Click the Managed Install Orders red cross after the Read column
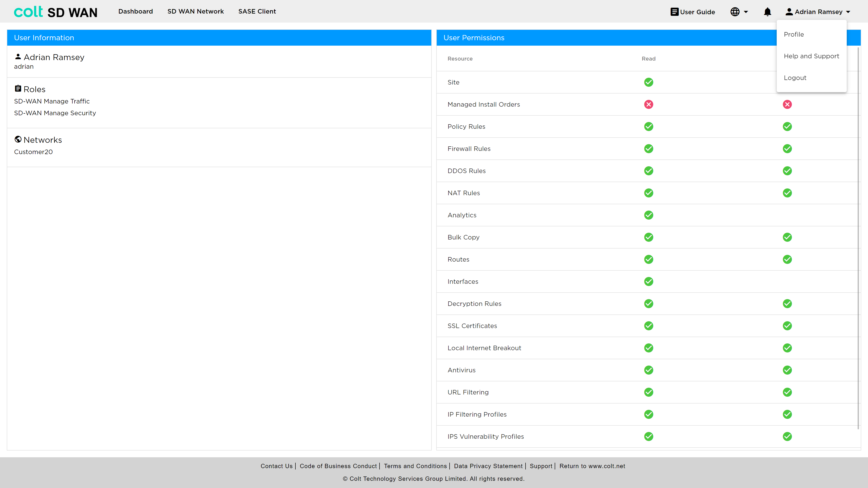Screen dimensions: 868x488 [x=787, y=104]
